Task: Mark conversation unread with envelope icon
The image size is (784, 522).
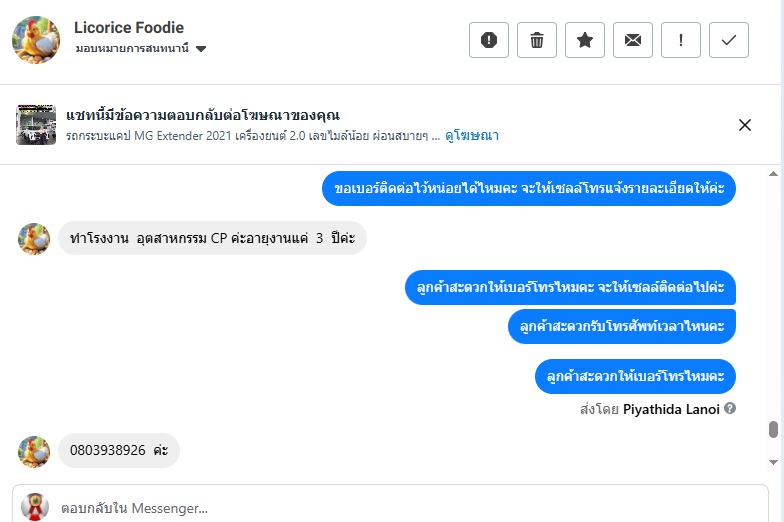Action: coord(633,40)
